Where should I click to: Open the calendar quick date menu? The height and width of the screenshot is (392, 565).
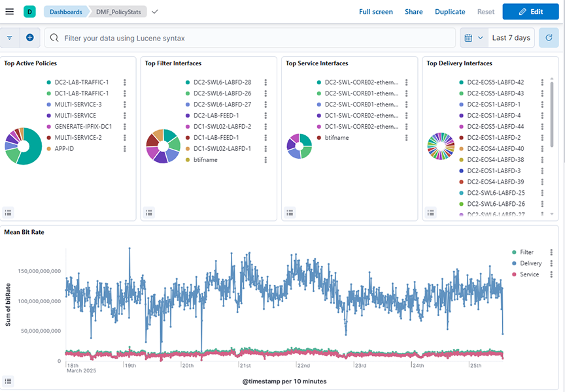[473, 38]
